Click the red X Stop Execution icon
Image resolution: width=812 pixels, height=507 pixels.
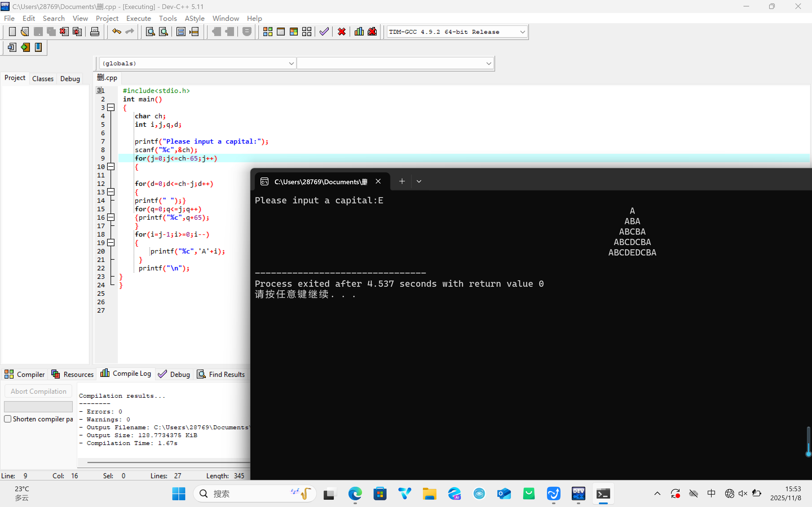342,32
